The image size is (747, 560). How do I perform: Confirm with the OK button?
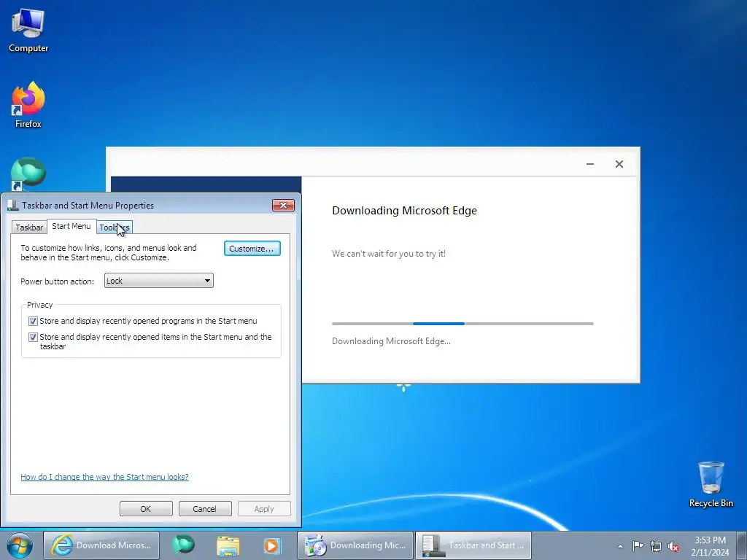point(146,508)
